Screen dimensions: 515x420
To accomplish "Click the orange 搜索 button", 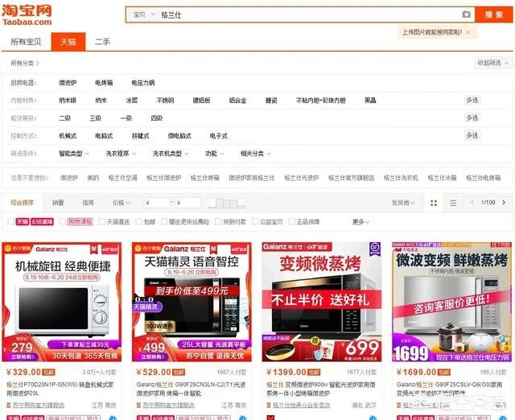I will point(493,14).
